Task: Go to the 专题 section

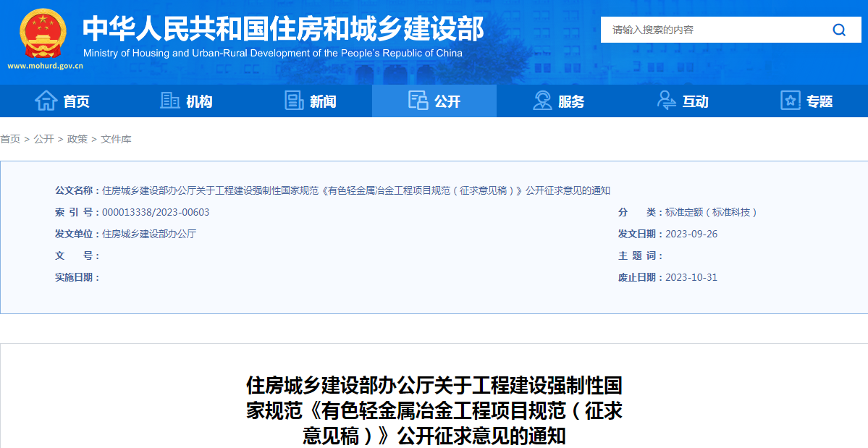Action: 819,102
